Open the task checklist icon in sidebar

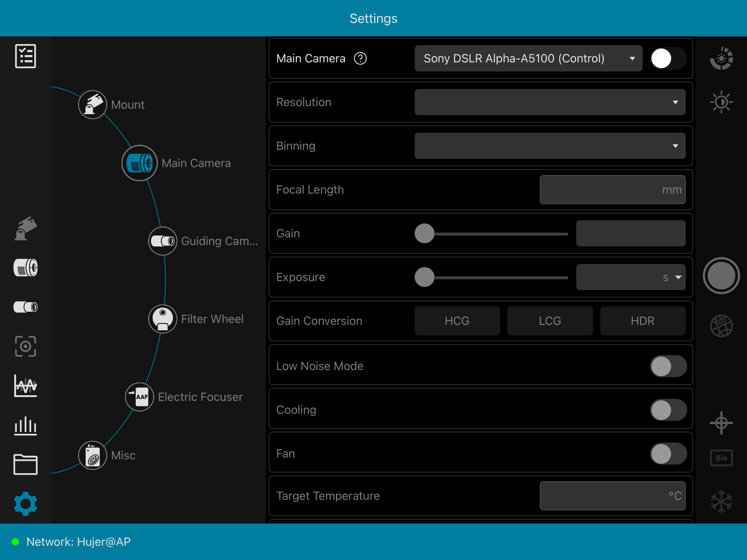26,56
